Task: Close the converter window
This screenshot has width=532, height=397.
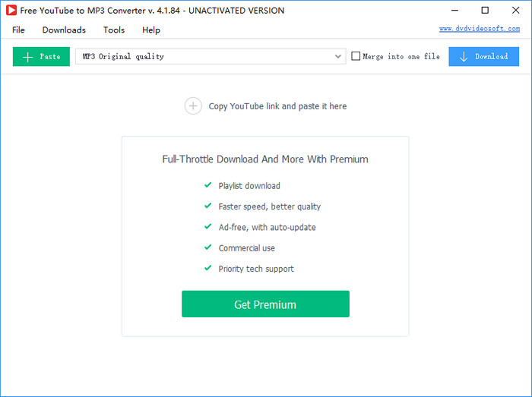Action: click(516, 10)
